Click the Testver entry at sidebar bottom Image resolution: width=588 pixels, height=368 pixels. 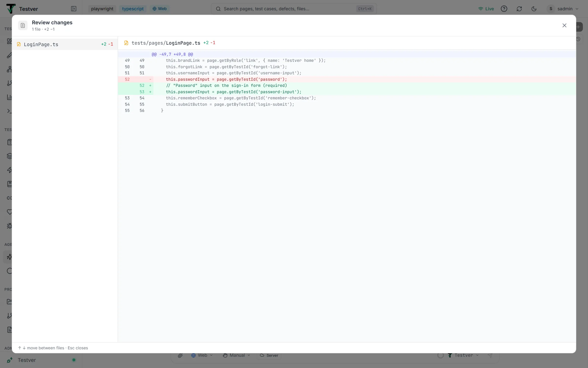coord(41,360)
